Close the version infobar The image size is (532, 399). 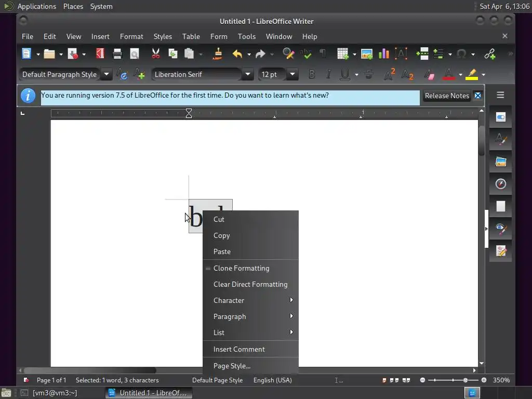[477, 96]
